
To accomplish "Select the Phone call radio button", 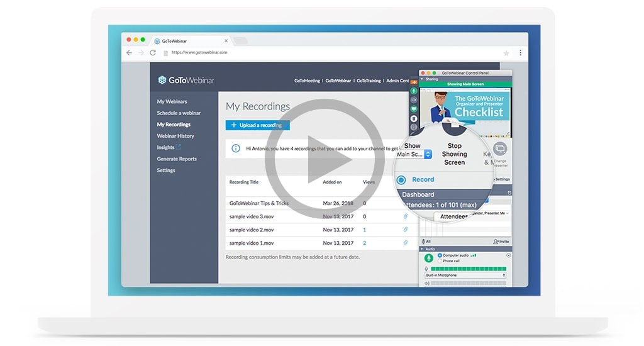I will tap(440, 261).
